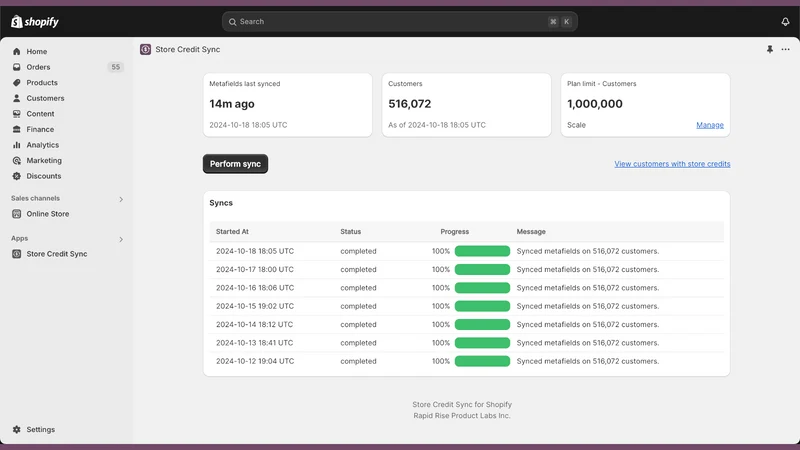Click the Perform sync button
Viewport: 800px width, 450px height.
coord(235,164)
